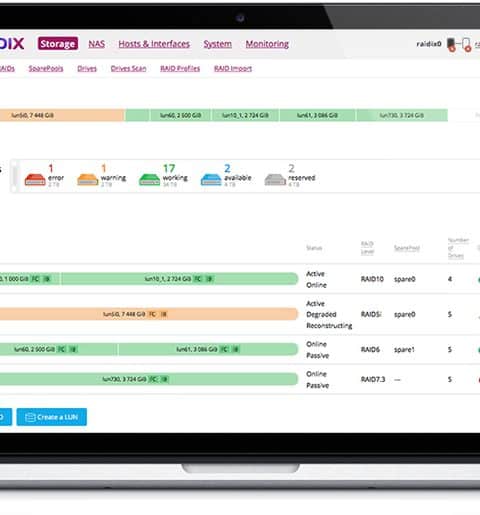480x515 pixels.
Task: Click the '17 working' count text
Action: [x=175, y=173]
